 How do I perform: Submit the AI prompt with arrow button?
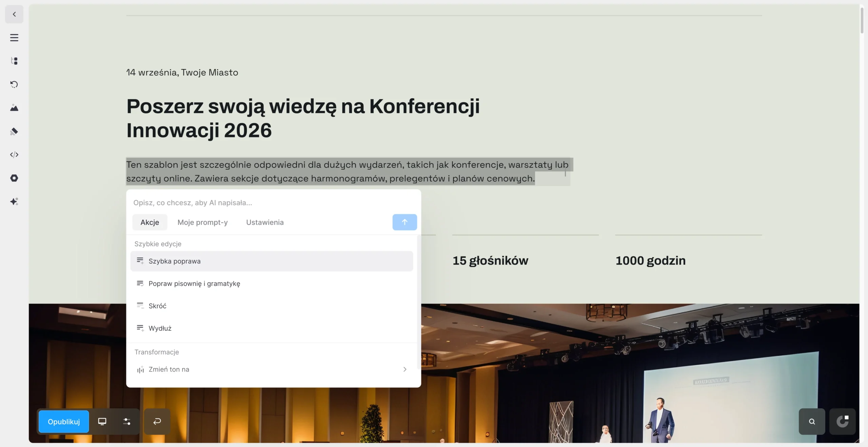pyautogui.click(x=405, y=222)
